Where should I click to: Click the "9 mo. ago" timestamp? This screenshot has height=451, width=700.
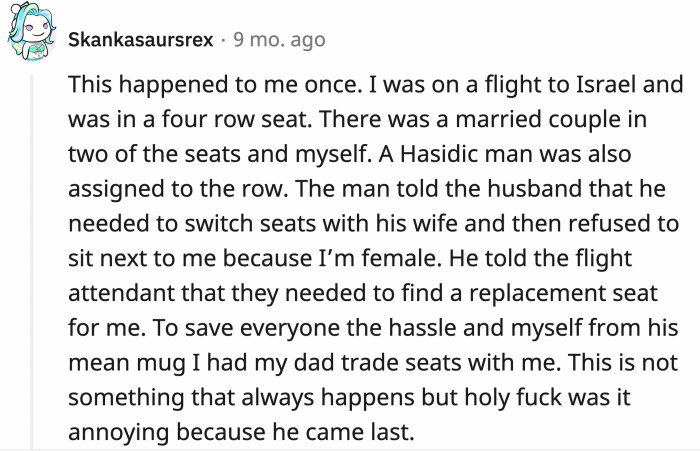point(279,41)
